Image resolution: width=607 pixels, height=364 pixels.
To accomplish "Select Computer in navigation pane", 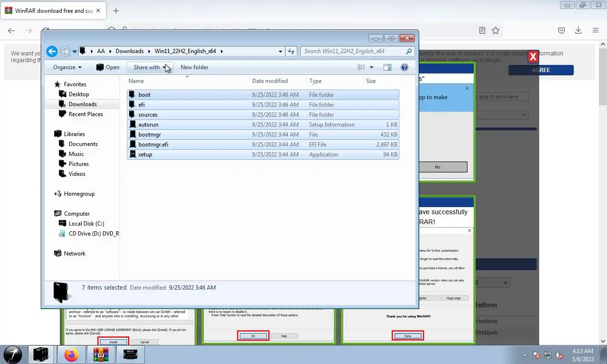I will point(77,214).
